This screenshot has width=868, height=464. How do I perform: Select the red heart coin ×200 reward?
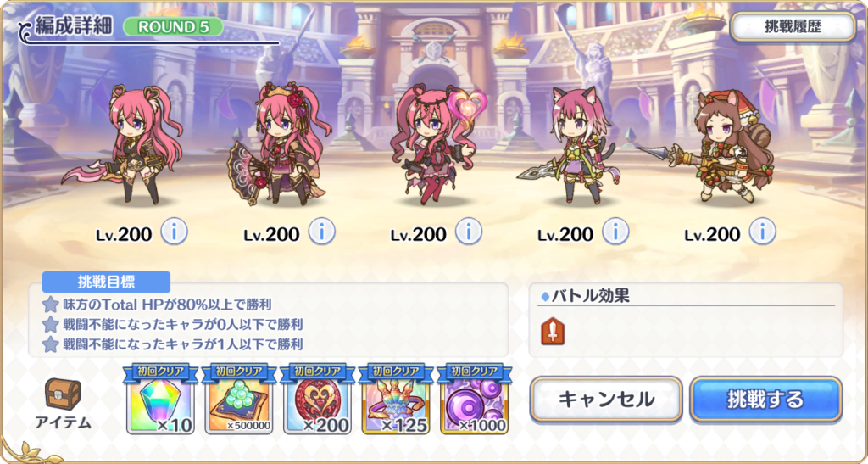317,399
